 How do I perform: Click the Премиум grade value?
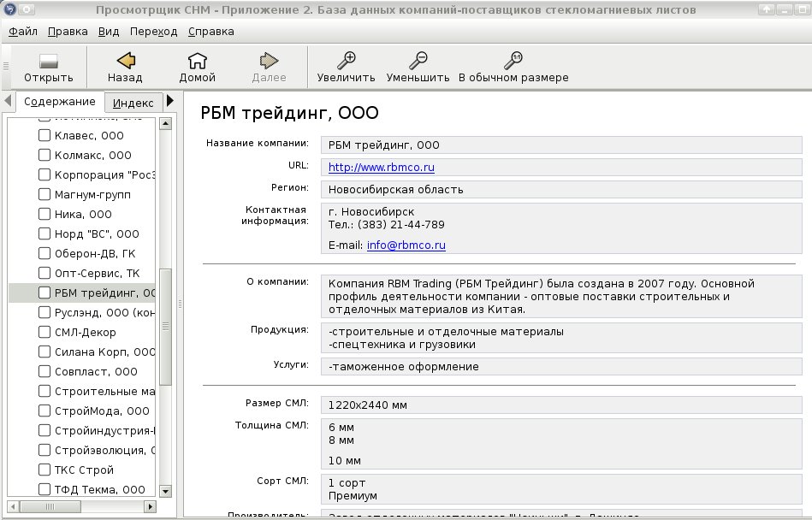coord(353,496)
